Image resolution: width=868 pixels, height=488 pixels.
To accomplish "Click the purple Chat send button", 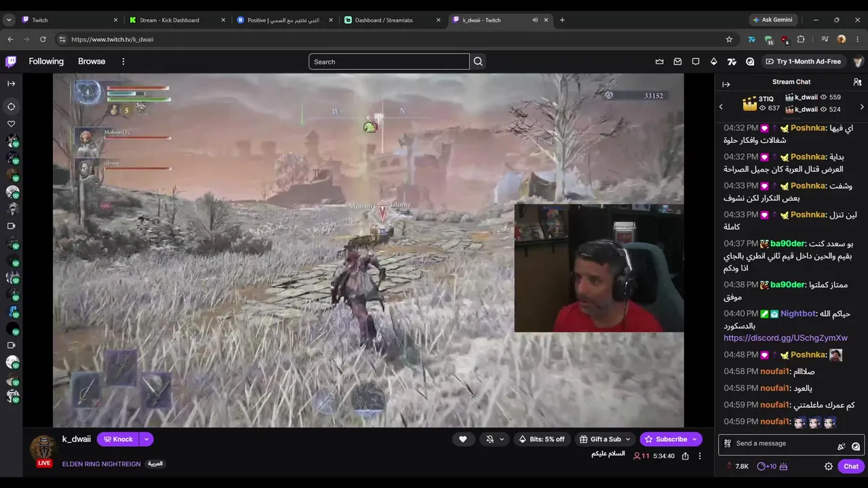I will click(x=851, y=466).
